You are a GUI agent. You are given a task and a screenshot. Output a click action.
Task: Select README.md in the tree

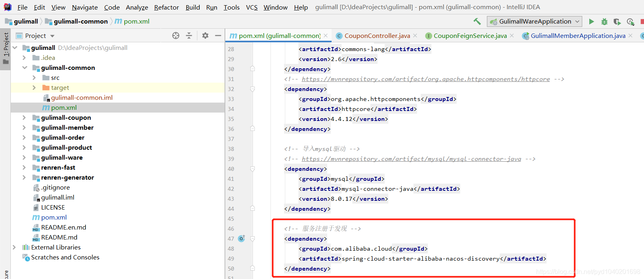click(x=59, y=237)
